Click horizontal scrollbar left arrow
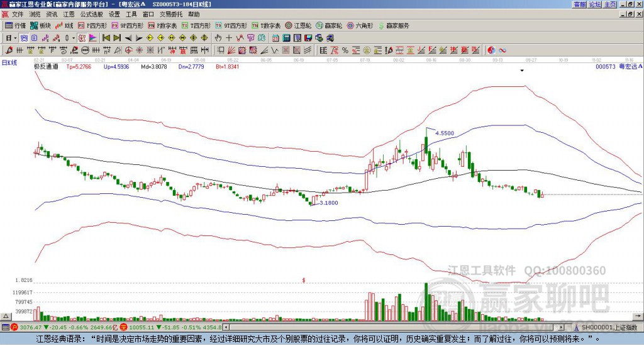The width and height of the screenshot is (644, 345). 226,327
